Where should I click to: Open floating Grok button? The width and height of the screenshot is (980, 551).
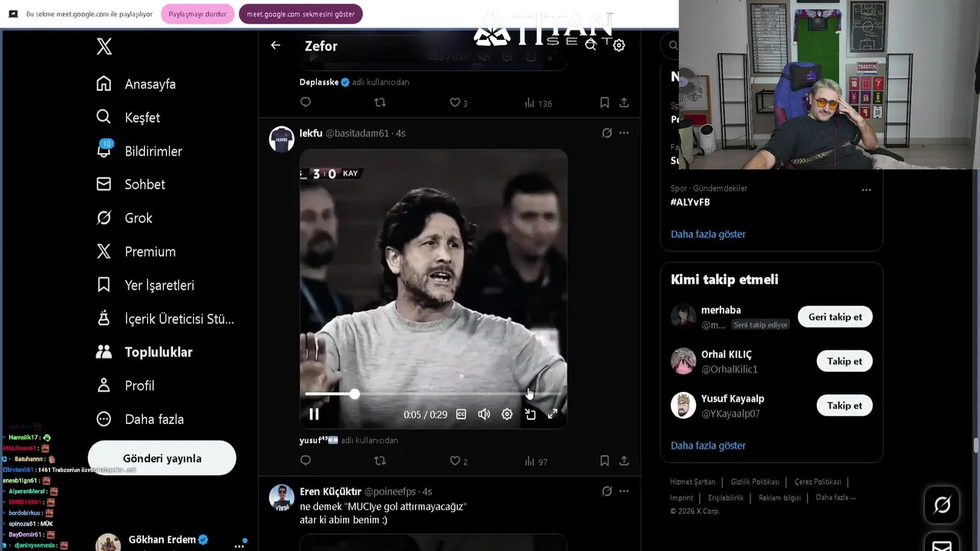click(942, 505)
